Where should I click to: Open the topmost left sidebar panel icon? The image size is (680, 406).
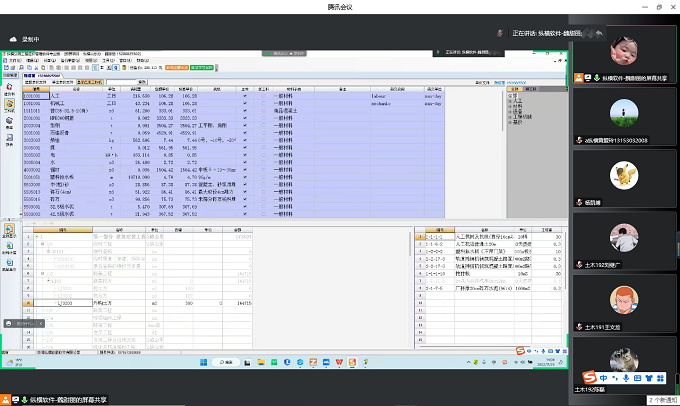9,84
